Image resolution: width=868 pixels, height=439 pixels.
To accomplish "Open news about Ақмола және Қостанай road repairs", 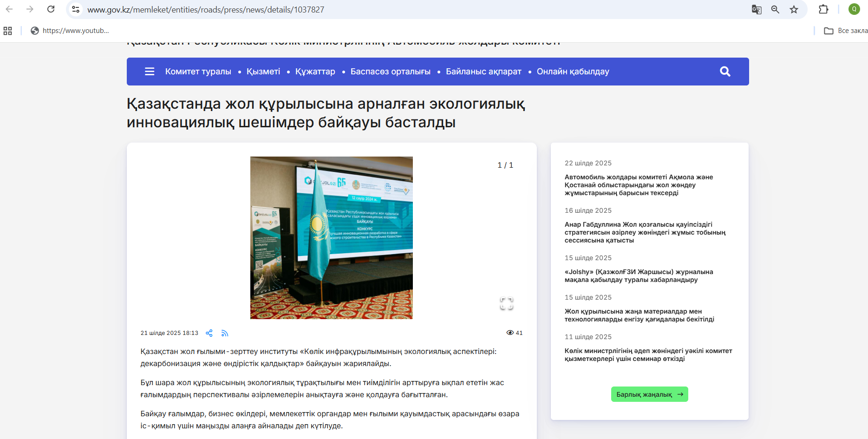I will click(639, 185).
